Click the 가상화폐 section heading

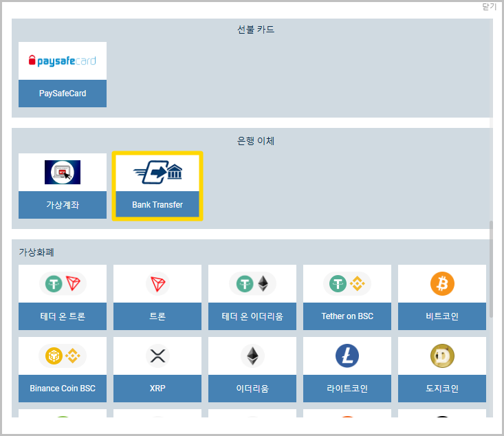[x=36, y=252]
